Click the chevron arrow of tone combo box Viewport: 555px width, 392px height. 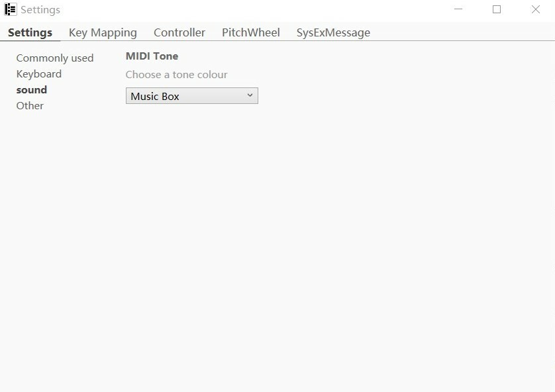[250, 95]
